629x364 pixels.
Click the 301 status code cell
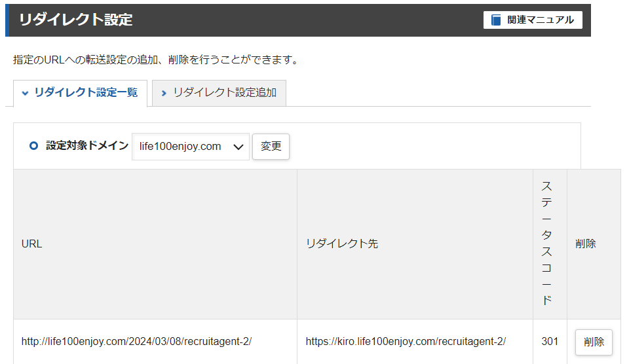click(550, 342)
